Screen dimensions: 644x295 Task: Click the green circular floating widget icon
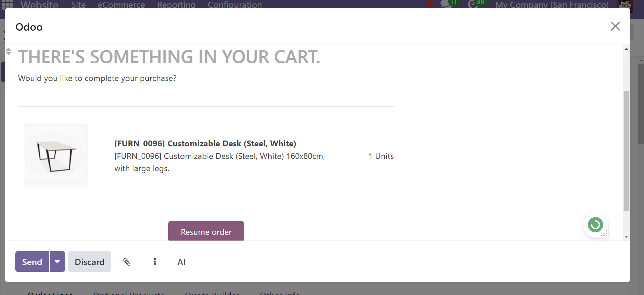(x=595, y=225)
